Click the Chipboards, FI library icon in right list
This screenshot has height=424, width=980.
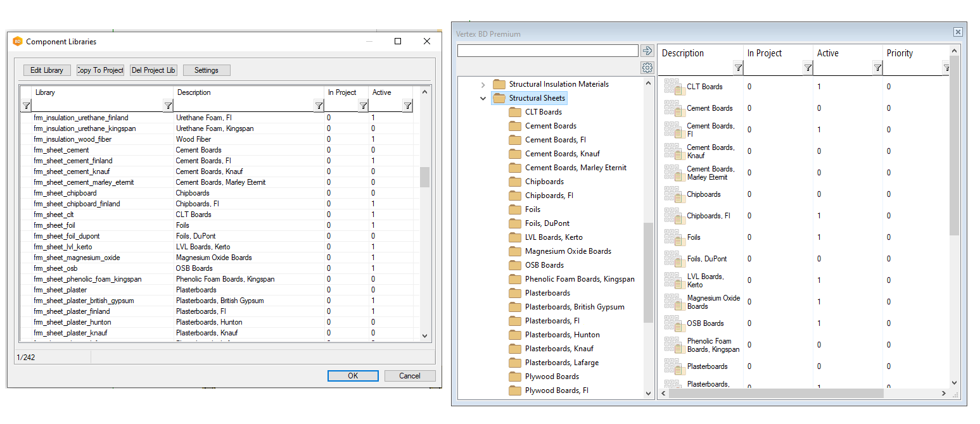(673, 216)
